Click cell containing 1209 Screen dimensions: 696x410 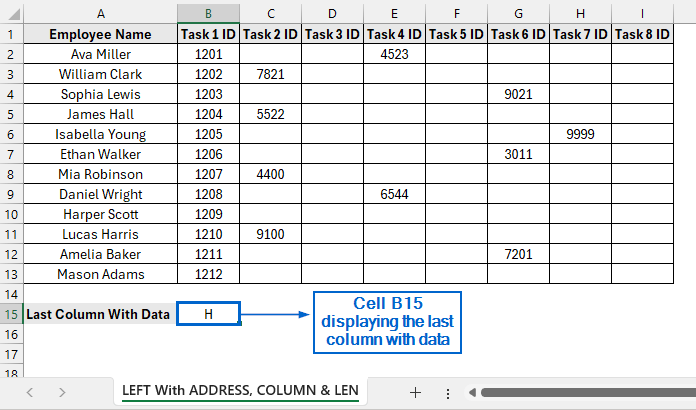[209, 214]
